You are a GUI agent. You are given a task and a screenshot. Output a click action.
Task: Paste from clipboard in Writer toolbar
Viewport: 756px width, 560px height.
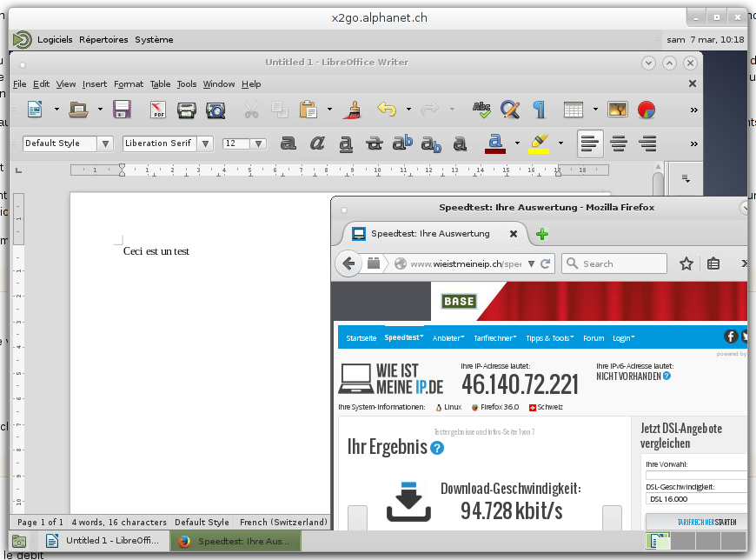point(308,110)
